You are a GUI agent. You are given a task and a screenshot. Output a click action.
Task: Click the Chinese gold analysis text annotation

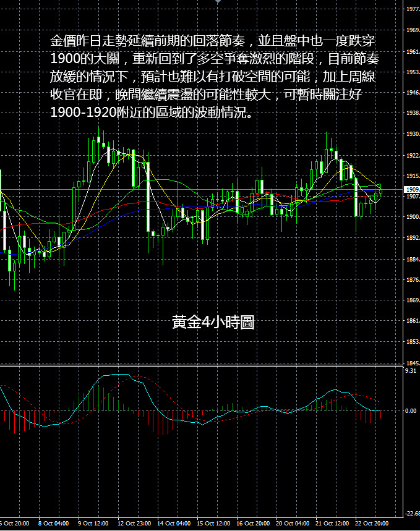[213, 77]
